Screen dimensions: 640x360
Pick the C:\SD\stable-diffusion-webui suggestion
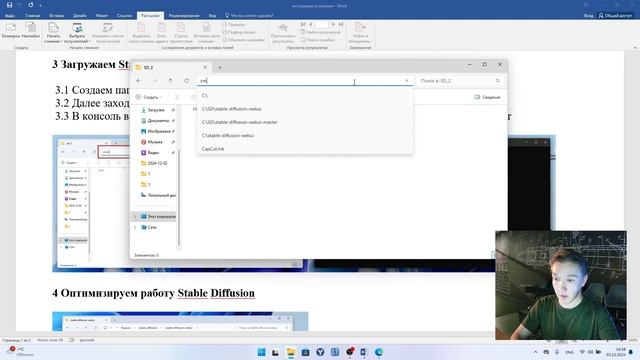pyautogui.click(x=304, y=109)
